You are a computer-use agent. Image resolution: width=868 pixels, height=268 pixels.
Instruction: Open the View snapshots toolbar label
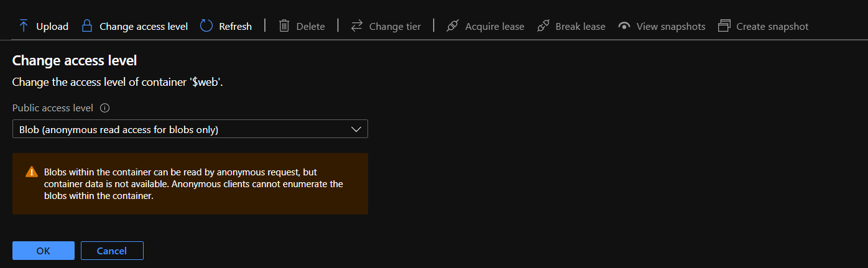pos(671,27)
